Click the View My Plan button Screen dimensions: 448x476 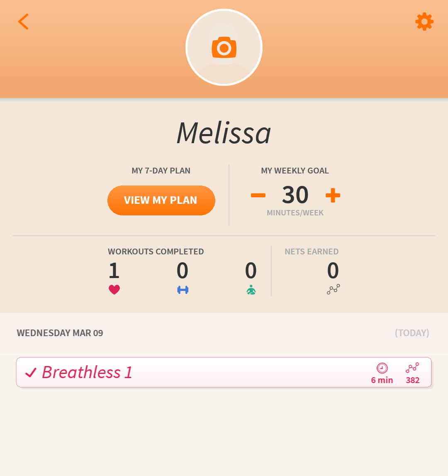pyautogui.click(x=161, y=200)
